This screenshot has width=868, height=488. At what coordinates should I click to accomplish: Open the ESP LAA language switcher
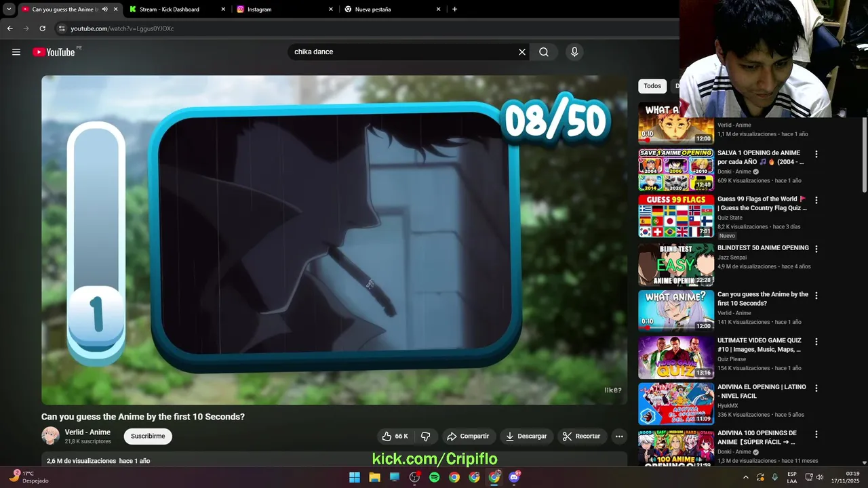tap(792, 477)
